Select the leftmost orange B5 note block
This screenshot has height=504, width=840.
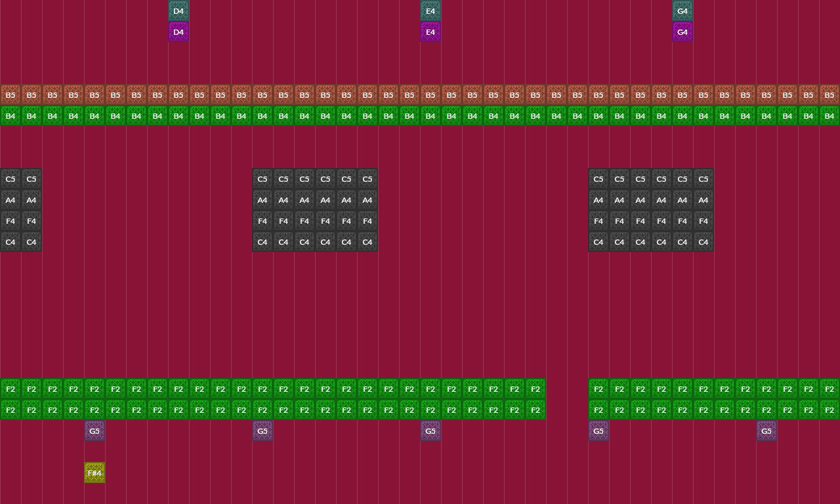(10, 94)
